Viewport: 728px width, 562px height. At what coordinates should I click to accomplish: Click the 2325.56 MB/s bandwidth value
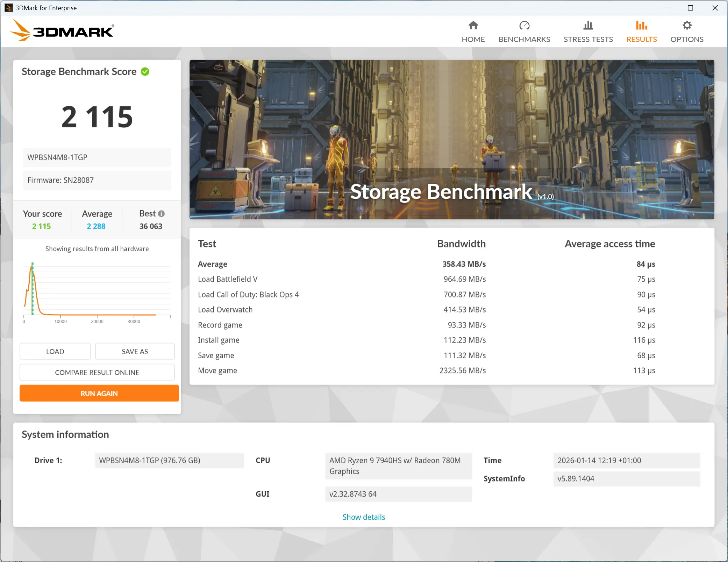(463, 371)
